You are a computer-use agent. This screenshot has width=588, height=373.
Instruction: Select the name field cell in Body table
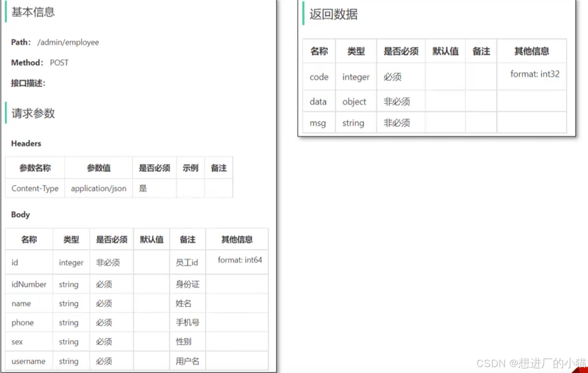[29, 304]
